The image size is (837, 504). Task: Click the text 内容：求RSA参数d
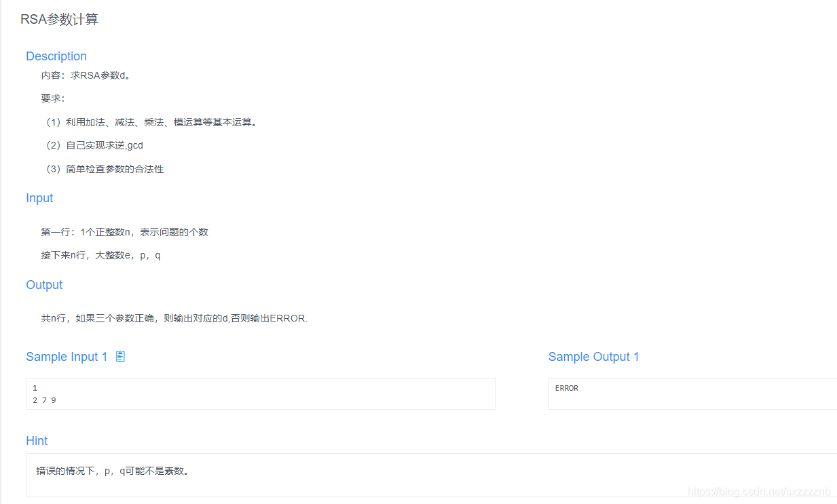click(90, 75)
